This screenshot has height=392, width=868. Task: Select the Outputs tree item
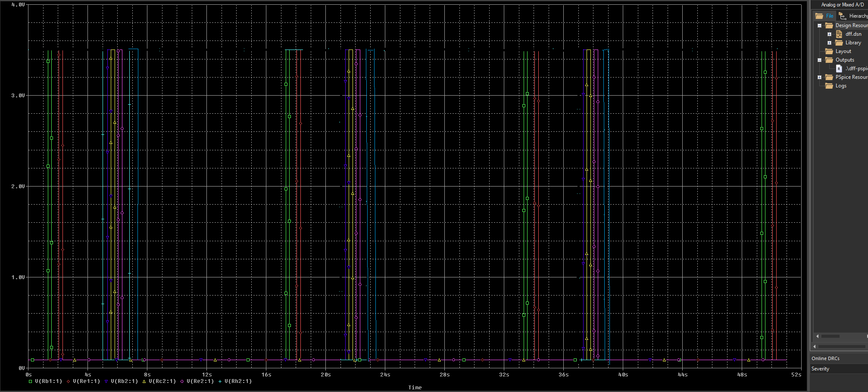click(845, 60)
